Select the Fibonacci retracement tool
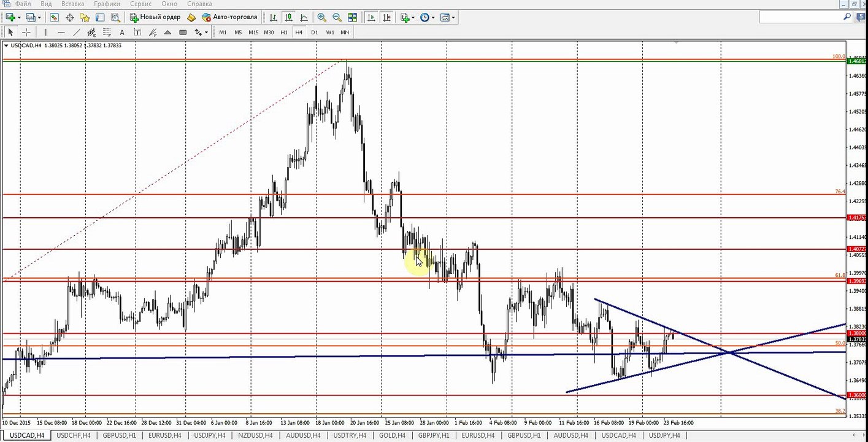The image size is (868, 442). [107, 32]
